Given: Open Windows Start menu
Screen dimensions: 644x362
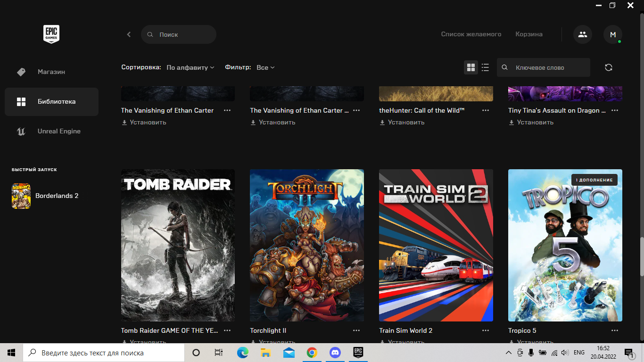Looking at the screenshot, I should 11,353.
